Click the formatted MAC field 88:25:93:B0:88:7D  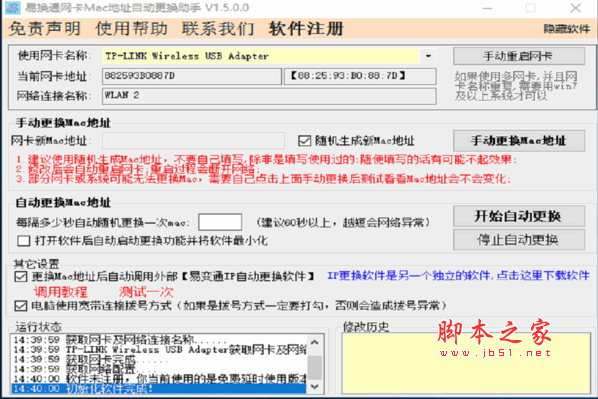coord(360,76)
